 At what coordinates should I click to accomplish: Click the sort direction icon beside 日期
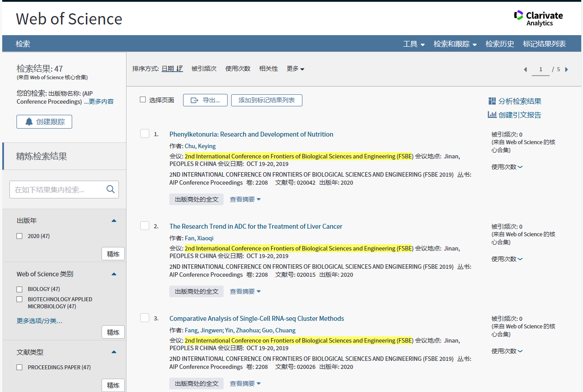pos(179,69)
